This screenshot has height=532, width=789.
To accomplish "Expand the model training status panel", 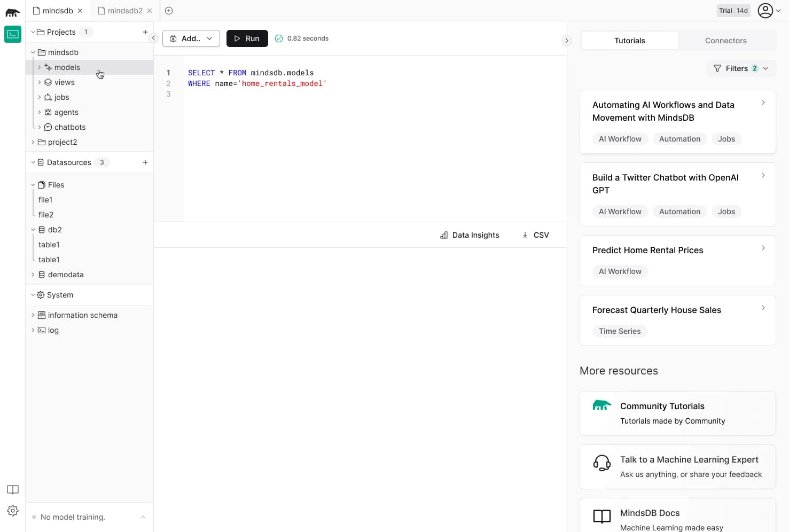I will (x=143, y=517).
